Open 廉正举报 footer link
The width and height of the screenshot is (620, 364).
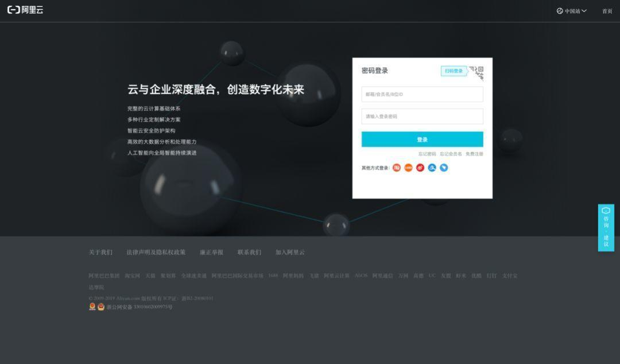click(211, 252)
